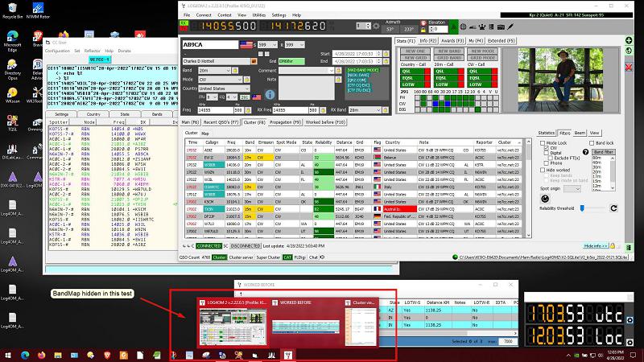
Task: Open Microsoft Edge desktop shortcut
Action: pos(12,40)
